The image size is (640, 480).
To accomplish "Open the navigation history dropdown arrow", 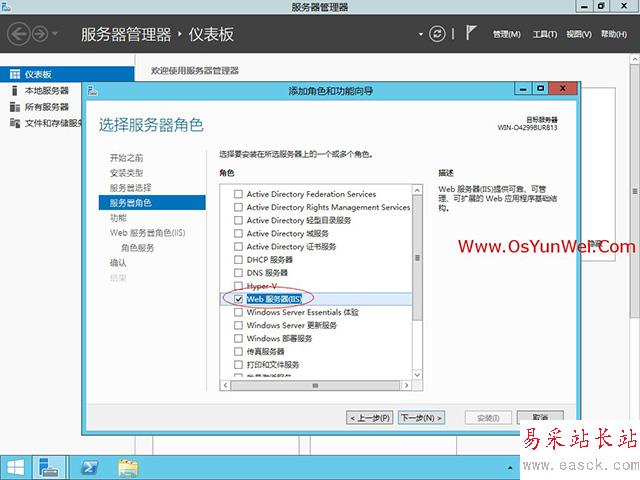I will pyautogui.click(x=55, y=34).
